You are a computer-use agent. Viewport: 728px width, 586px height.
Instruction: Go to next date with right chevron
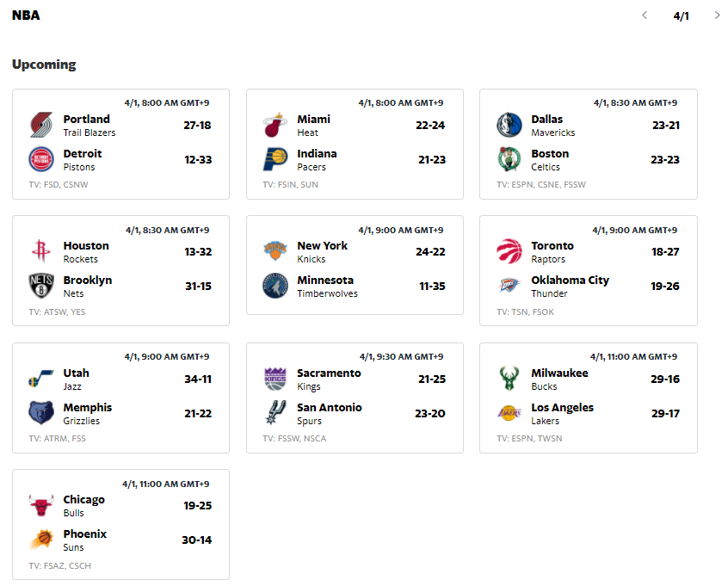[717, 15]
